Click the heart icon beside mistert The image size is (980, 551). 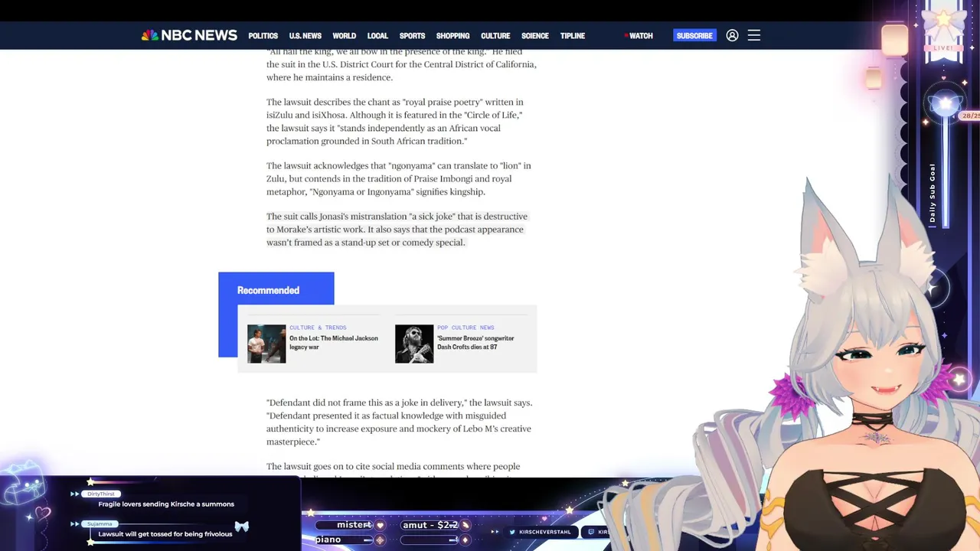pyautogui.click(x=380, y=525)
